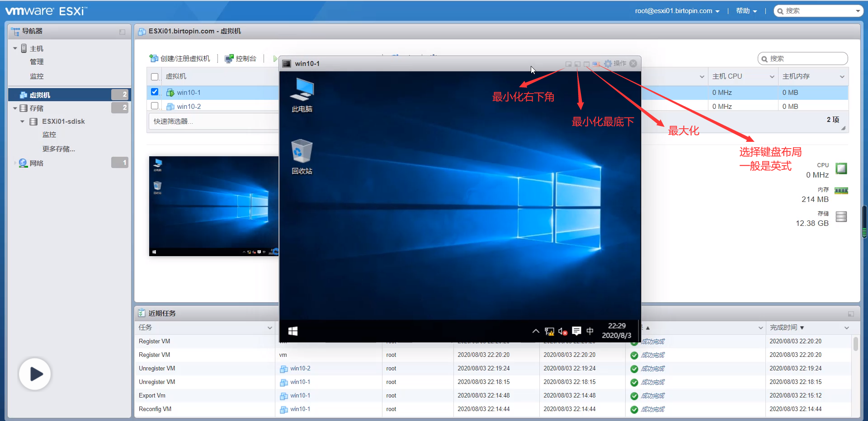Open the 完成时间 column dropdown arrow

point(846,328)
